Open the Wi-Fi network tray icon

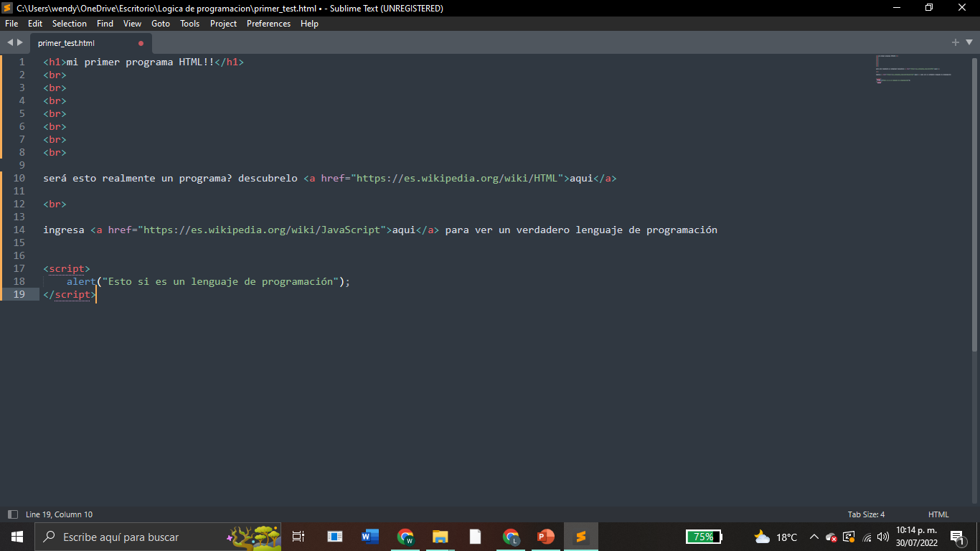click(867, 537)
